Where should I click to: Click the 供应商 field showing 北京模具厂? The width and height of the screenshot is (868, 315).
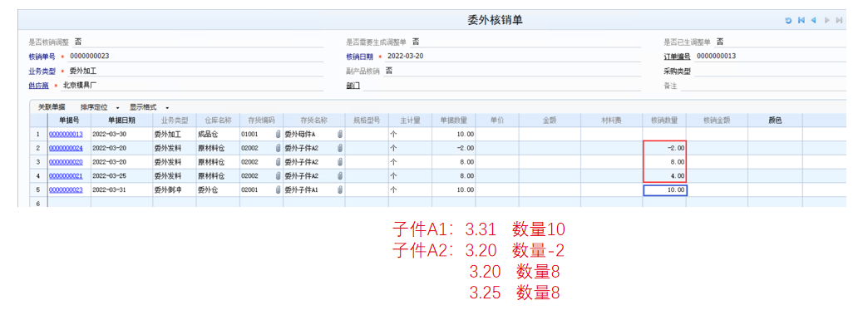(192, 86)
